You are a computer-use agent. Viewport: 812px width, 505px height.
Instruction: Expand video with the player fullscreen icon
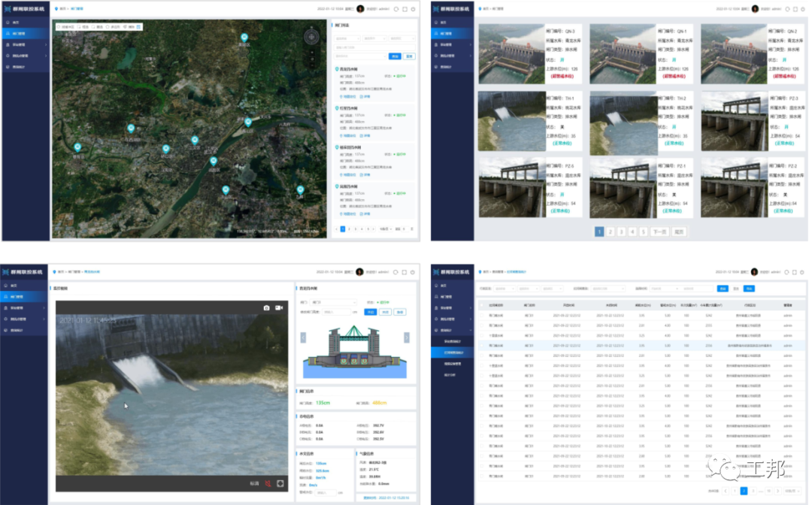280,484
